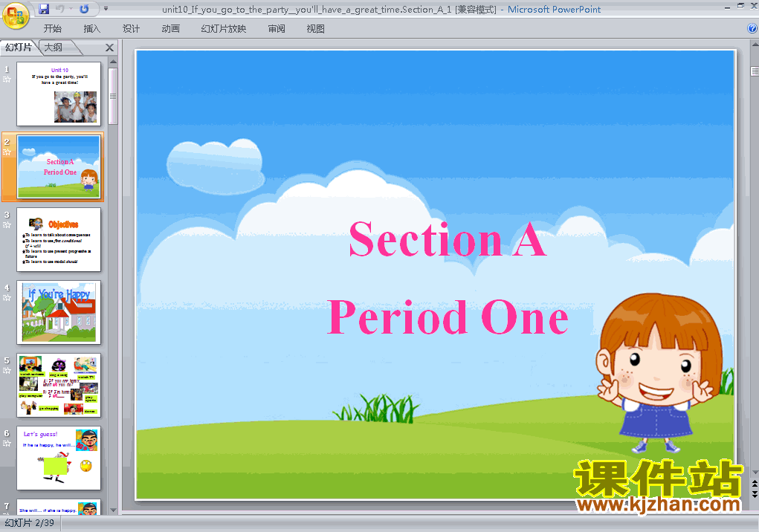Viewport: 759px width, 532px height.
Task: Click the animation star icon beside slide 5
Action: [7, 371]
